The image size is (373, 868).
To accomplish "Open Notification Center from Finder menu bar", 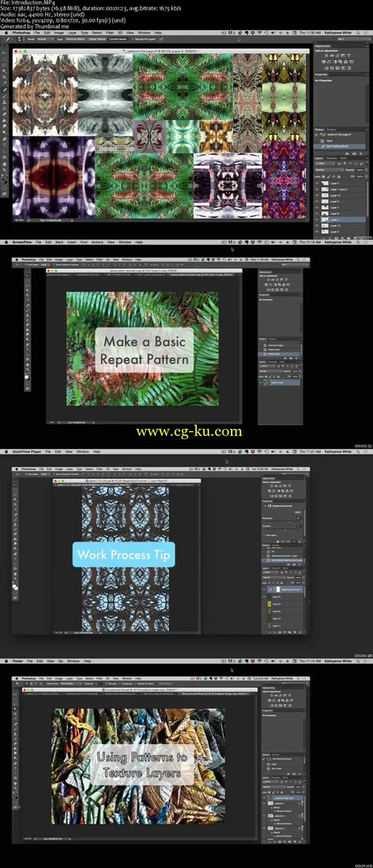I will pyautogui.click(x=367, y=661).
